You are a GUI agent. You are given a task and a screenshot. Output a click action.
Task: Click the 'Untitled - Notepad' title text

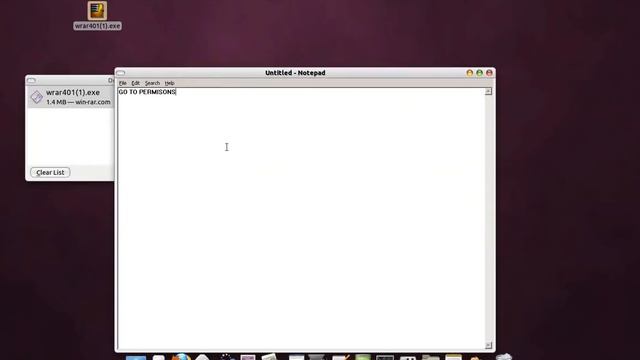tap(295, 73)
